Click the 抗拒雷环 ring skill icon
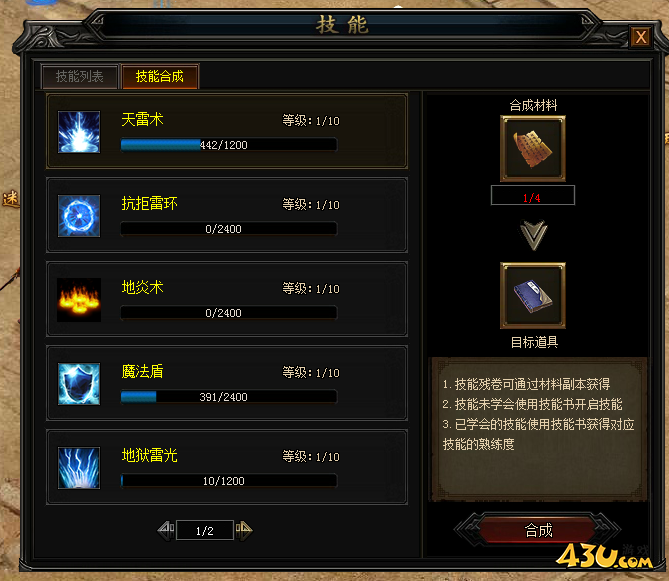 pos(79,216)
